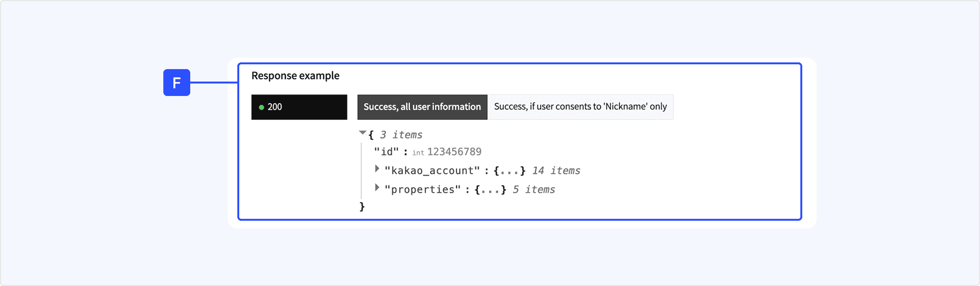
Task: Click the '14 items' count label
Action: 556,171
